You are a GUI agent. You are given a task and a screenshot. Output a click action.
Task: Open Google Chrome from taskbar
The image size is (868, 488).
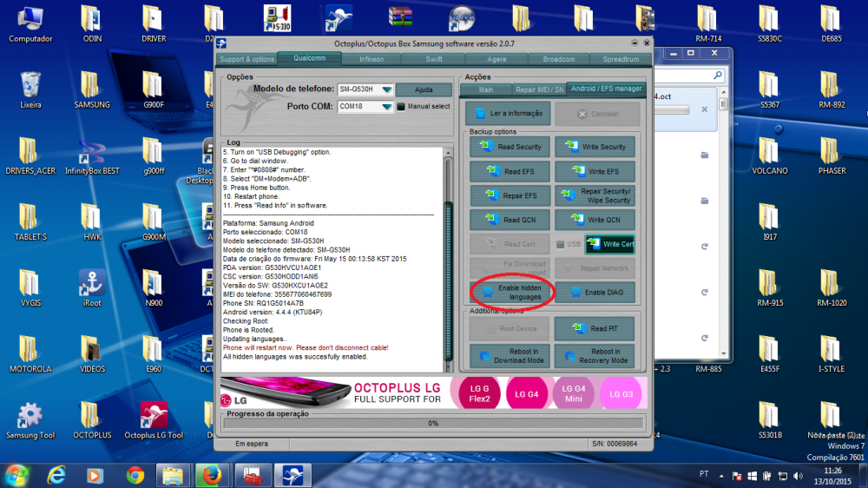(135, 476)
